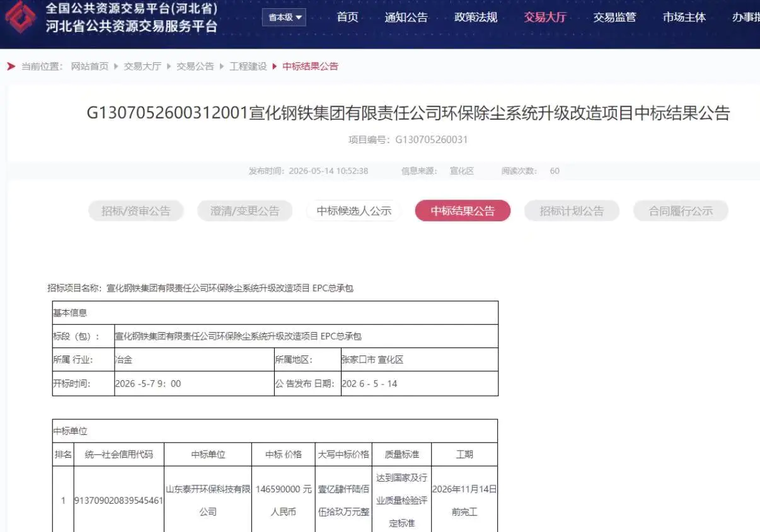Open the 省本级 region dropdown
760x532 pixels.
[x=285, y=17]
